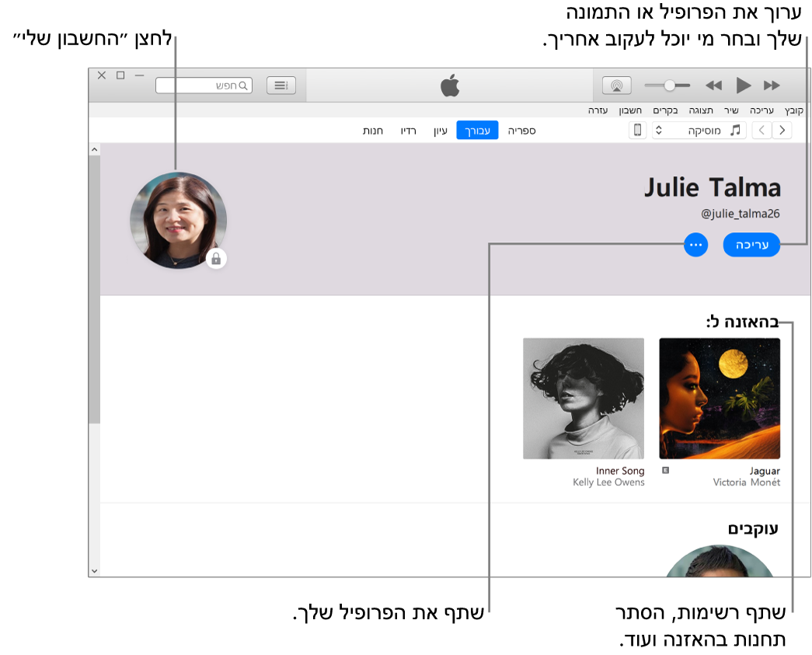This screenshot has width=812, height=655.
Task: Click the device iPhone button
Action: pyautogui.click(x=637, y=130)
